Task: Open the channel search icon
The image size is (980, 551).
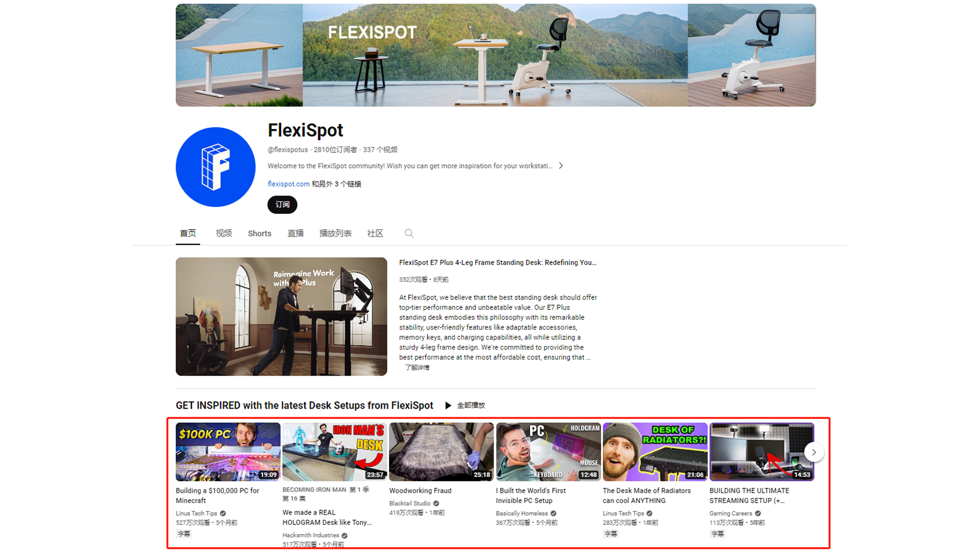Action: coord(409,233)
